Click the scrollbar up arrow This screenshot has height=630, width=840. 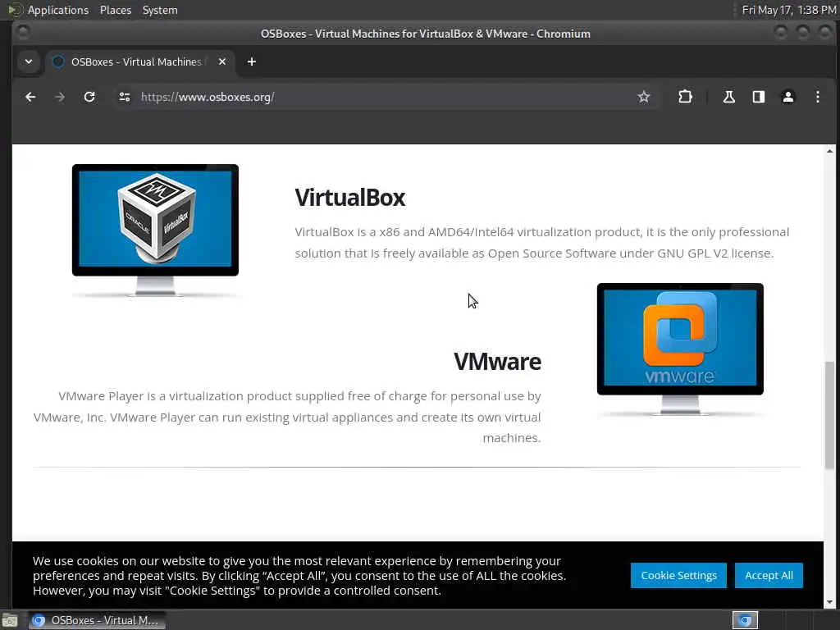(829, 151)
